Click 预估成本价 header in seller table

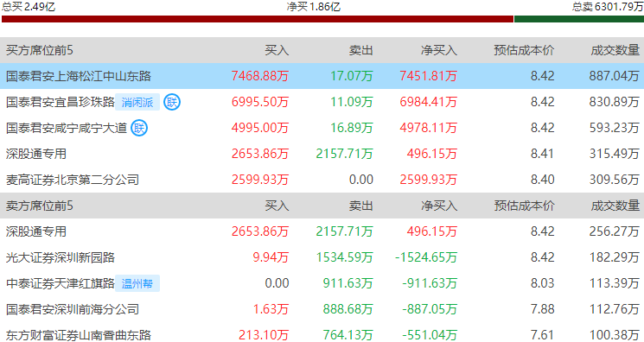[524, 206]
